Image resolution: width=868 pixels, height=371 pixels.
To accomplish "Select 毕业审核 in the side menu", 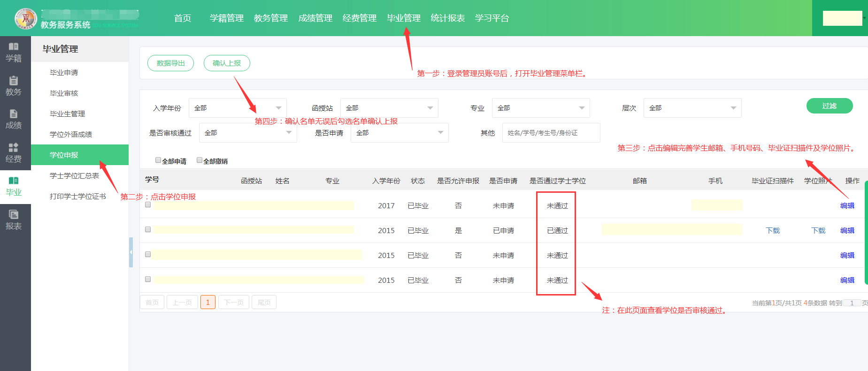I will (64, 93).
